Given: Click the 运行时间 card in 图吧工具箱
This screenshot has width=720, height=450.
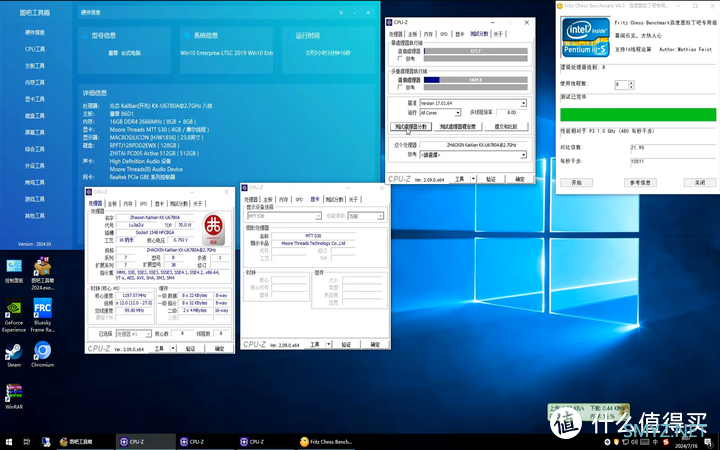Looking at the screenshot, I should coord(328,50).
